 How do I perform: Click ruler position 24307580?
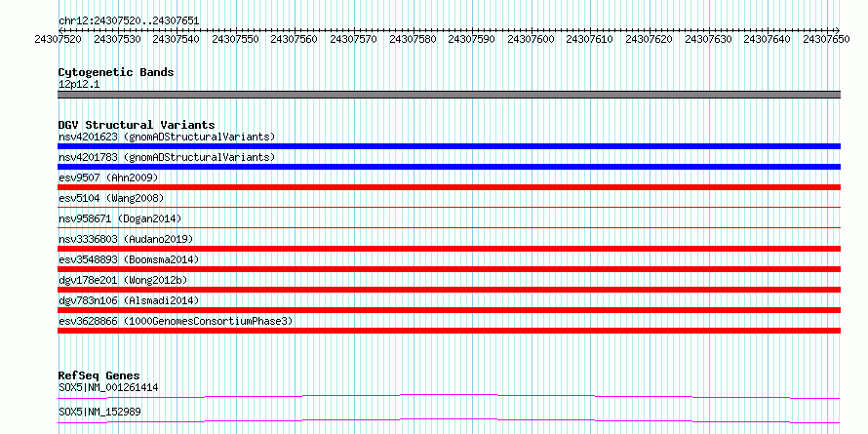(413, 39)
